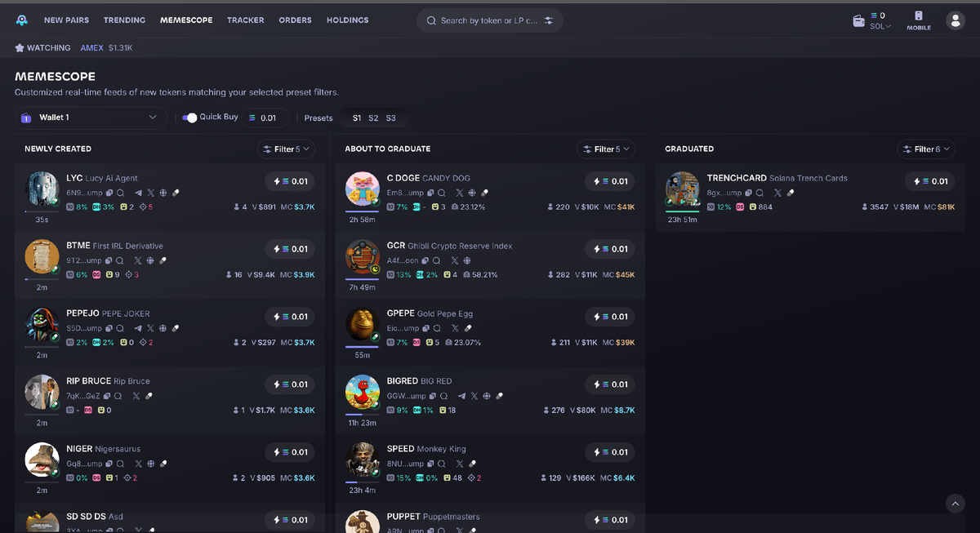Select preset S3
The height and width of the screenshot is (533, 980).
(x=390, y=118)
